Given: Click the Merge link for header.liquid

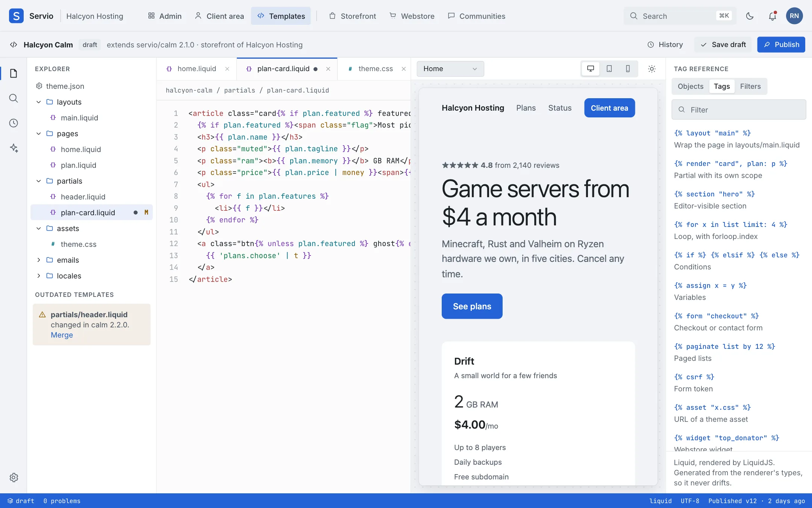Looking at the screenshot, I should (x=62, y=335).
